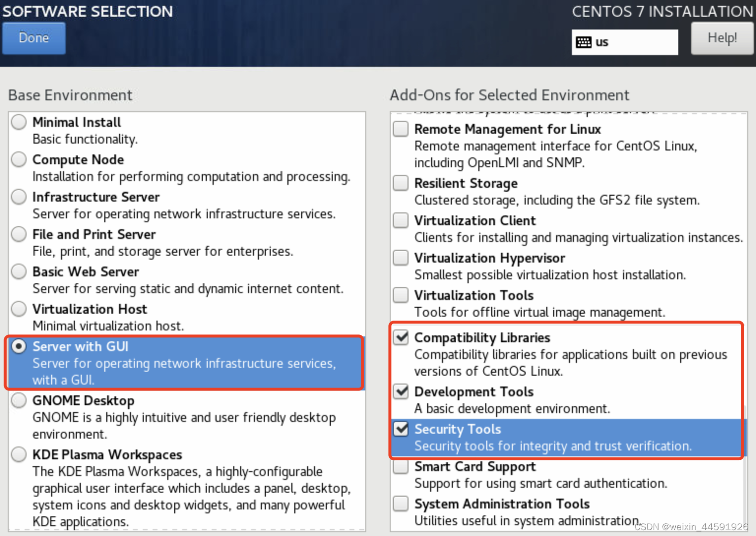Select Virtualization Host environment
Viewport: 756px width, 536px height.
(x=18, y=309)
